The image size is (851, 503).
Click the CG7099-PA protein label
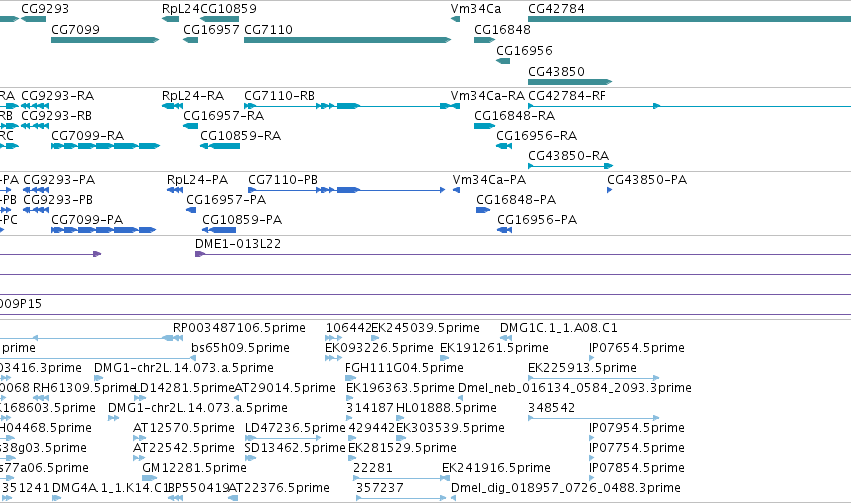87,220
